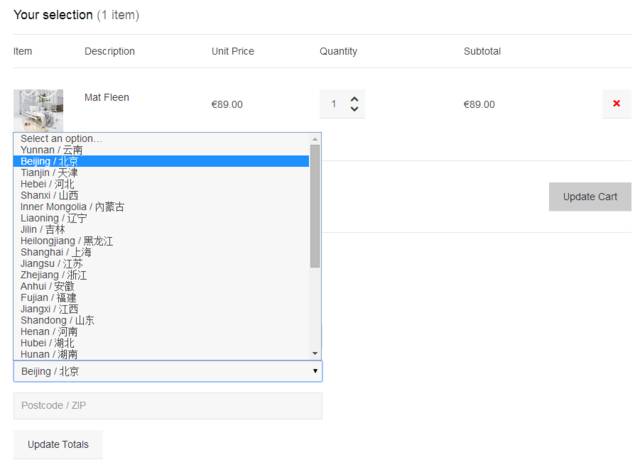Viewport: 640px width, 472px height.
Task: Remove Mat Fleen with red X icon
Action: point(616,104)
